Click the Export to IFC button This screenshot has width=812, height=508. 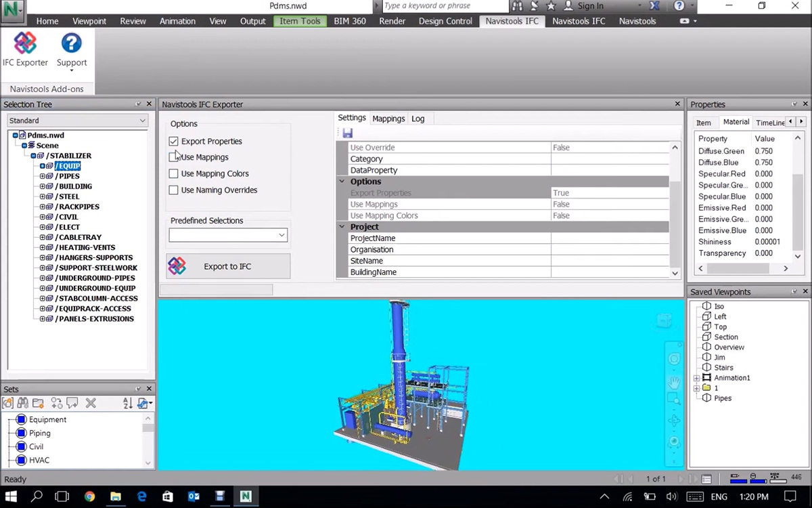(x=228, y=266)
